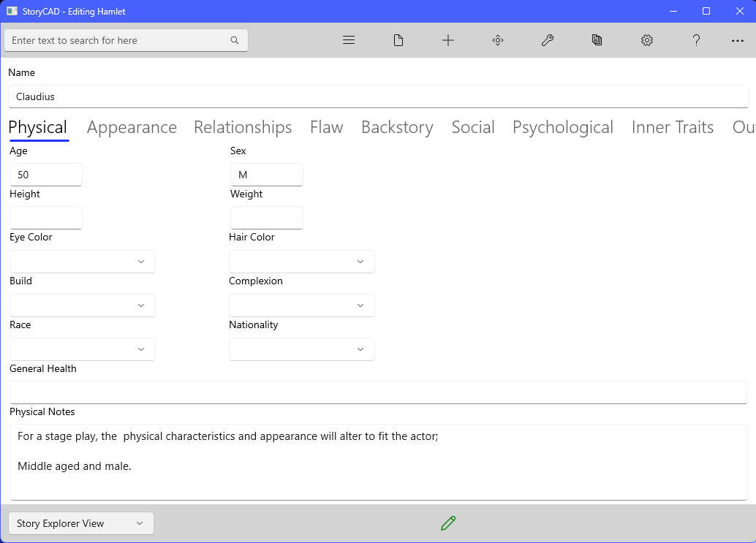Click the plus Add story element icon
The width and height of the screenshot is (756, 543).
(x=448, y=40)
